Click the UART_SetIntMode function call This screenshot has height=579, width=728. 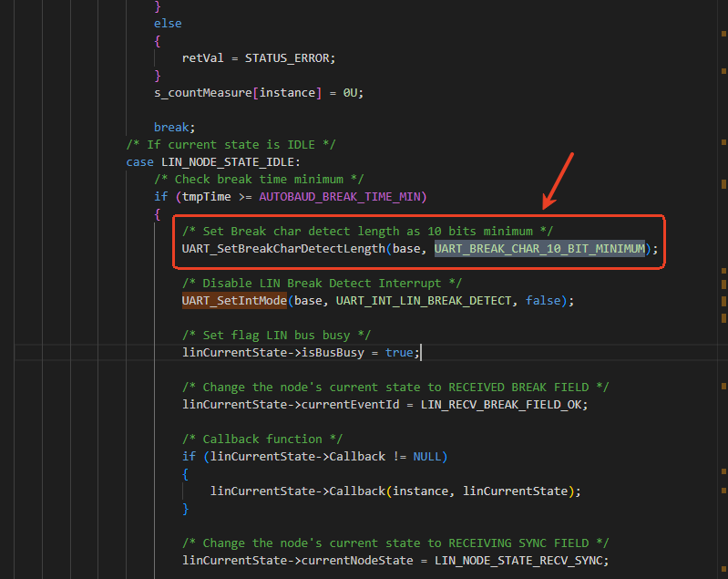pos(235,300)
